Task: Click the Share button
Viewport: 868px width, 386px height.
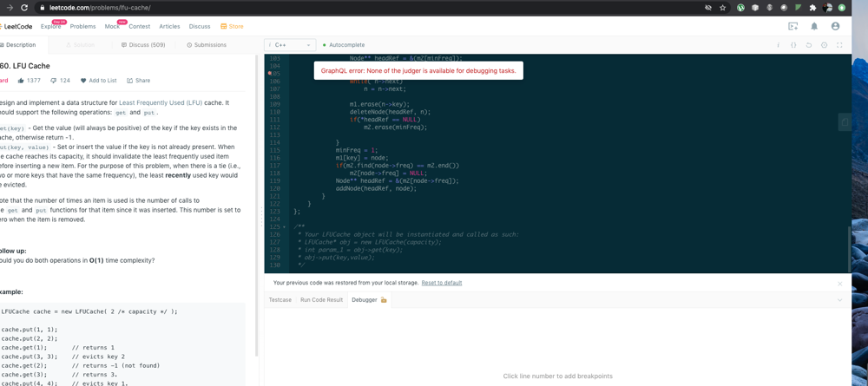Action: tap(138, 80)
